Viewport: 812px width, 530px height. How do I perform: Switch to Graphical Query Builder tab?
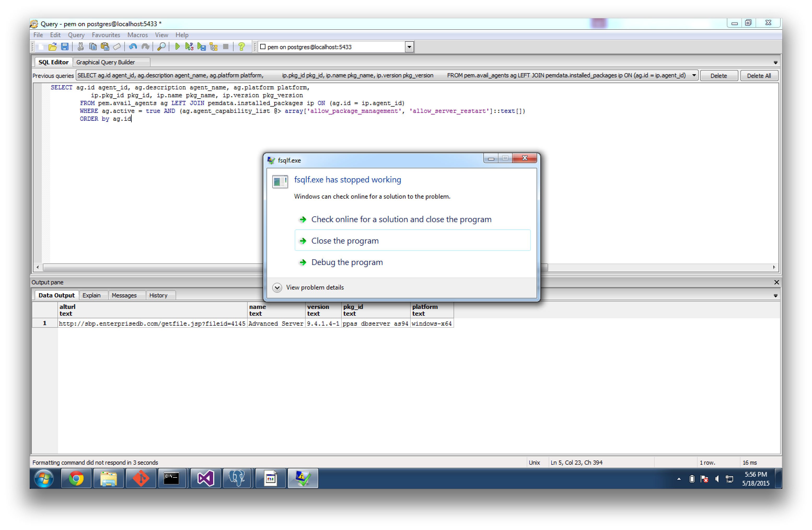(x=106, y=62)
